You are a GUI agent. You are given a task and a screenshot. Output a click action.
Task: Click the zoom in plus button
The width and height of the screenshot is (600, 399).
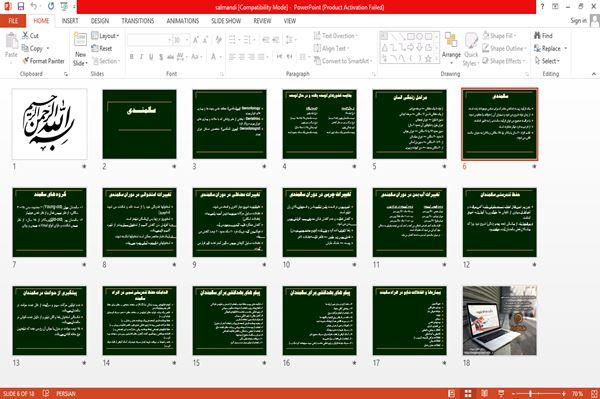(564, 394)
